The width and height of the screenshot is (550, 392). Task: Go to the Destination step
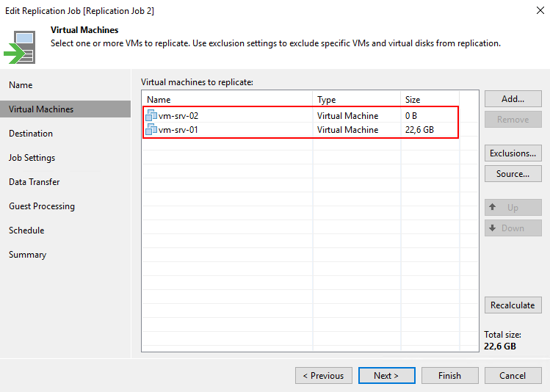(31, 134)
